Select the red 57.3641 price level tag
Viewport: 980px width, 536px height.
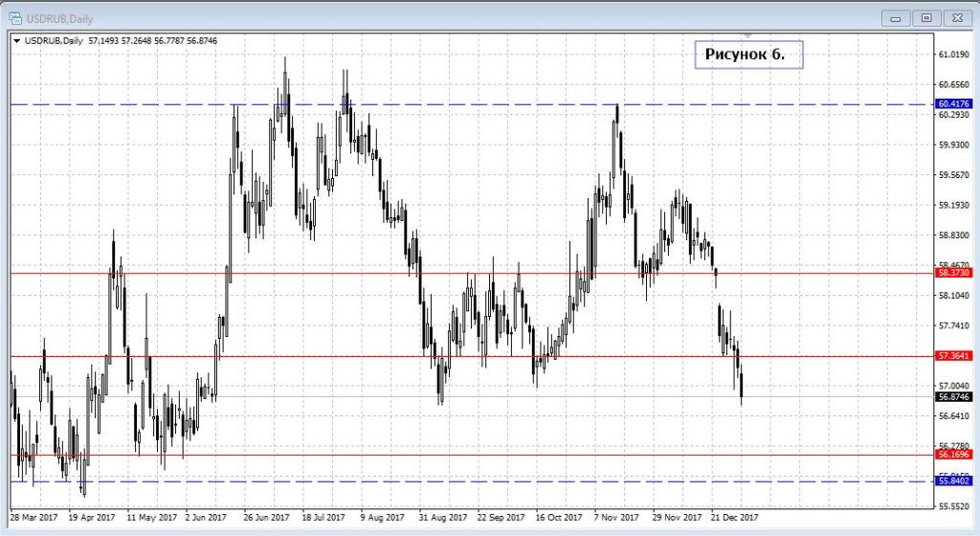point(954,356)
